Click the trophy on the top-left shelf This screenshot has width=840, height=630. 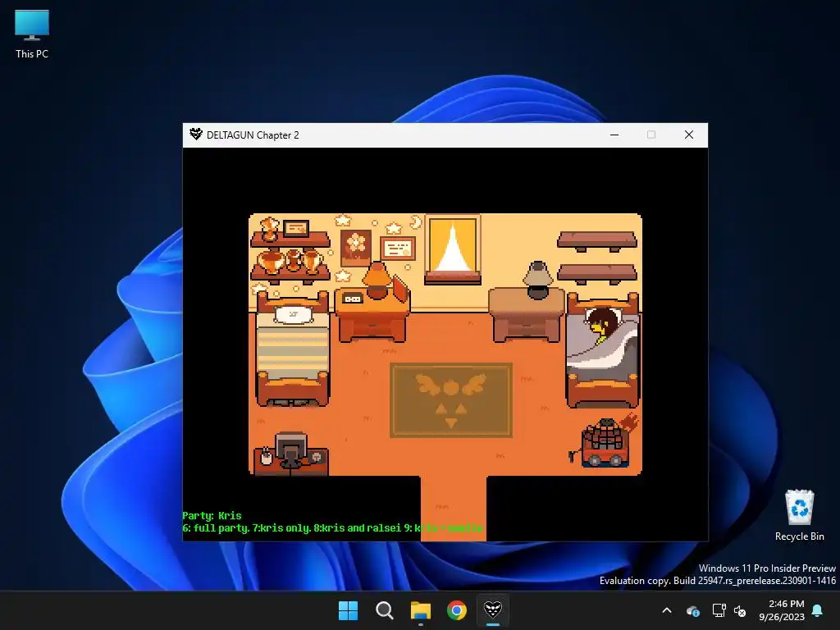click(x=269, y=229)
